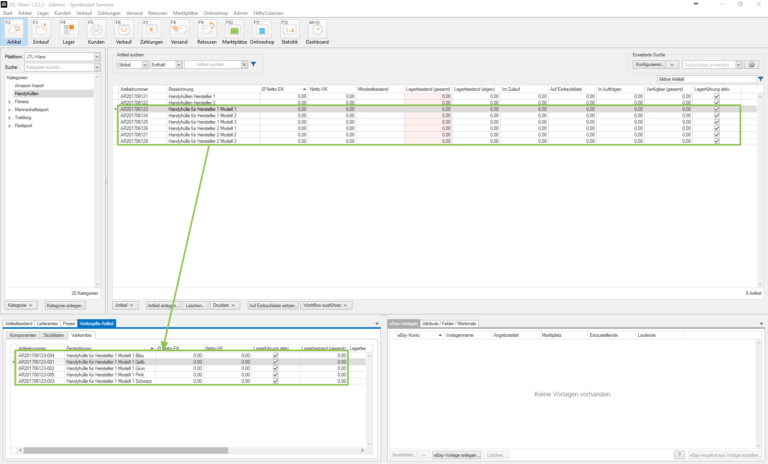Launch the Dashboard toolbar icon
768x464 pixels.
coord(317,33)
